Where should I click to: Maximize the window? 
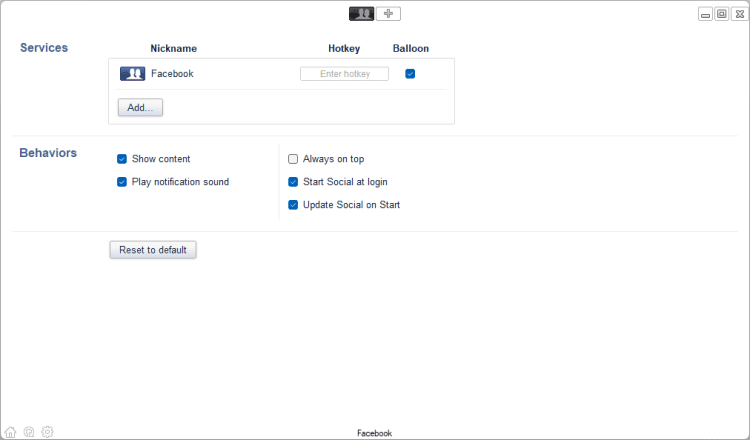tap(722, 14)
